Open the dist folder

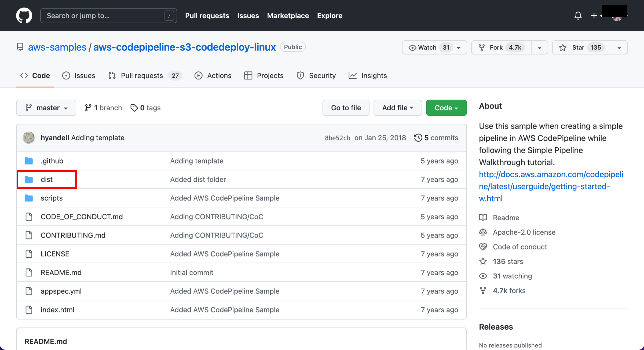coord(46,179)
